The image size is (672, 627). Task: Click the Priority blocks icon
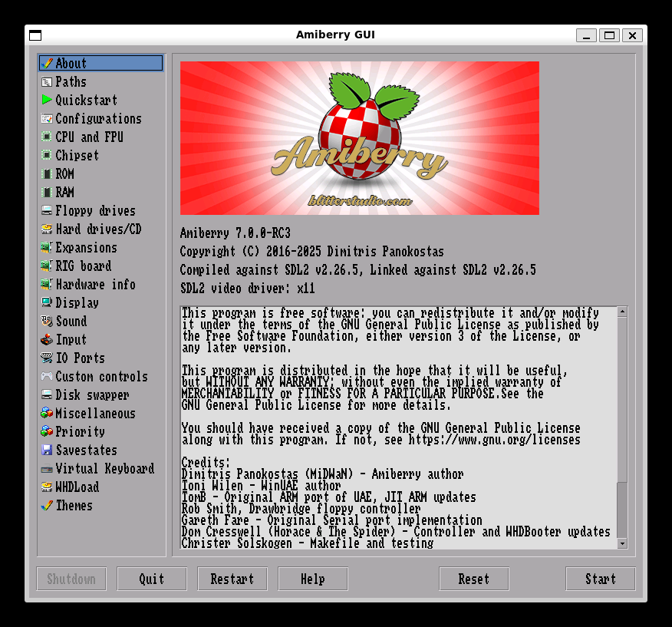pos(47,431)
